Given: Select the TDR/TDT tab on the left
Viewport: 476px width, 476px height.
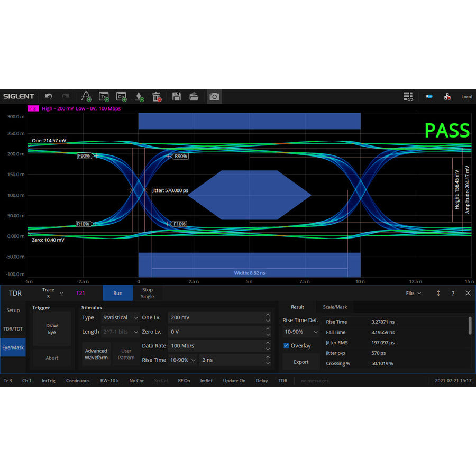Looking at the screenshot, I should click(x=13, y=328).
